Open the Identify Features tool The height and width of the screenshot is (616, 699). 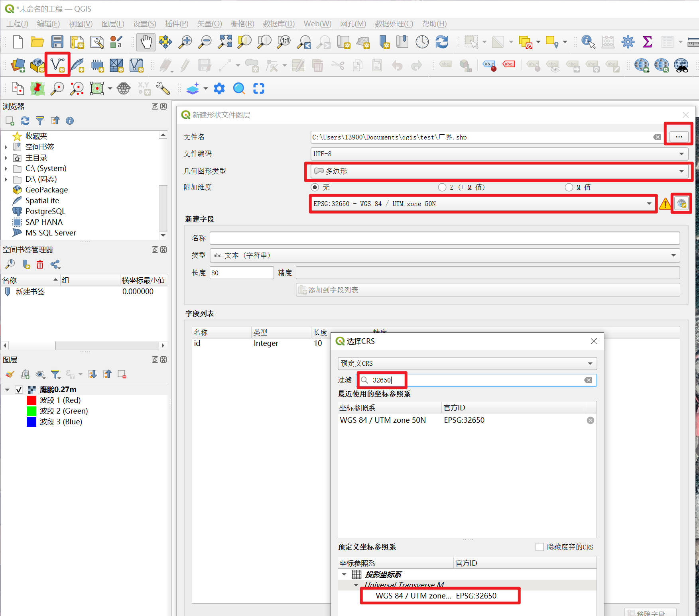pyautogui.click(x=588, y=42)
